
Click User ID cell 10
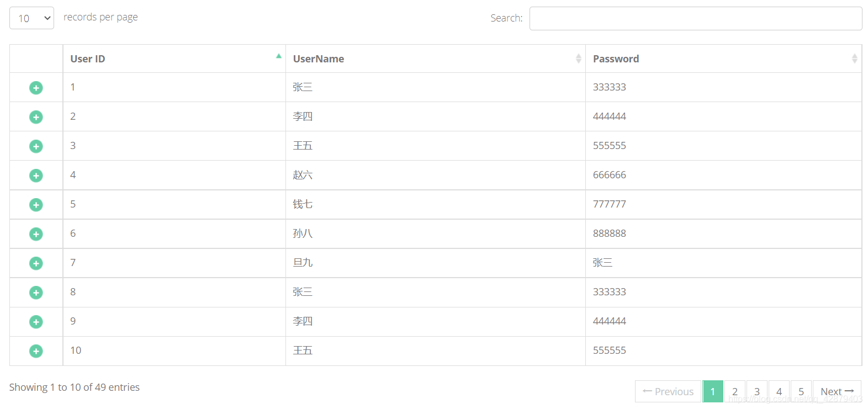click(x=174, y=350)
